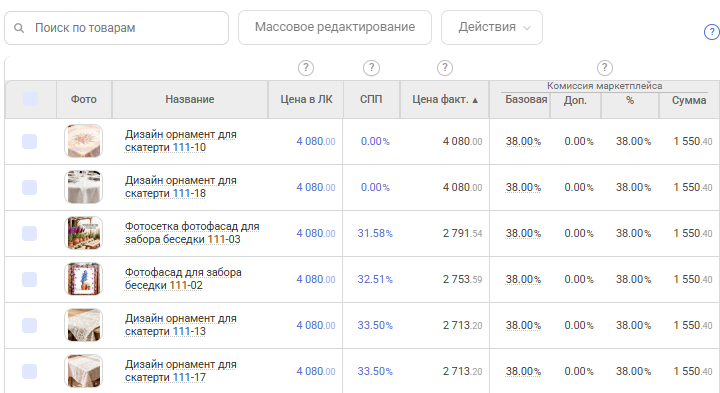Toggle the select-all checkbox in table header
The width and height of the screenshot is (720, 393).
coord(30,99)
